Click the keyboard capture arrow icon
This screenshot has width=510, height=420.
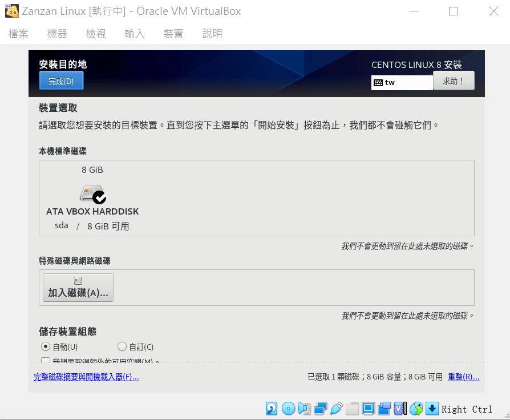tap(432, 409)
